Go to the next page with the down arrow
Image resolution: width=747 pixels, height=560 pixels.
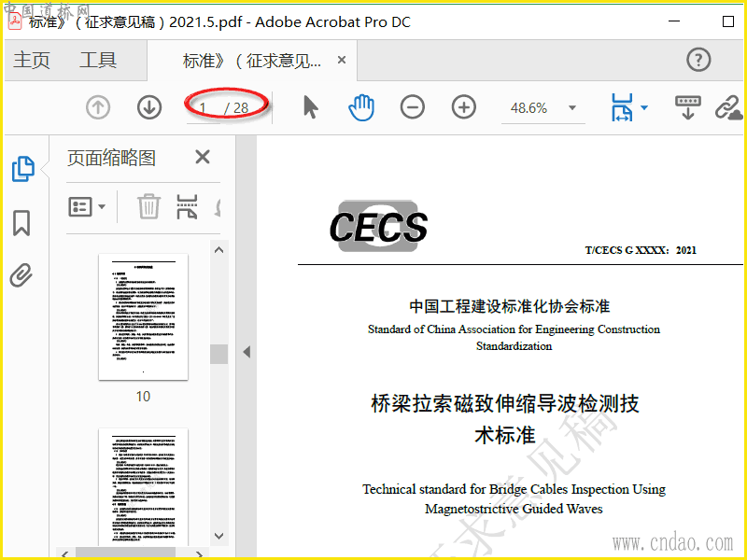(x=149, y=107)
